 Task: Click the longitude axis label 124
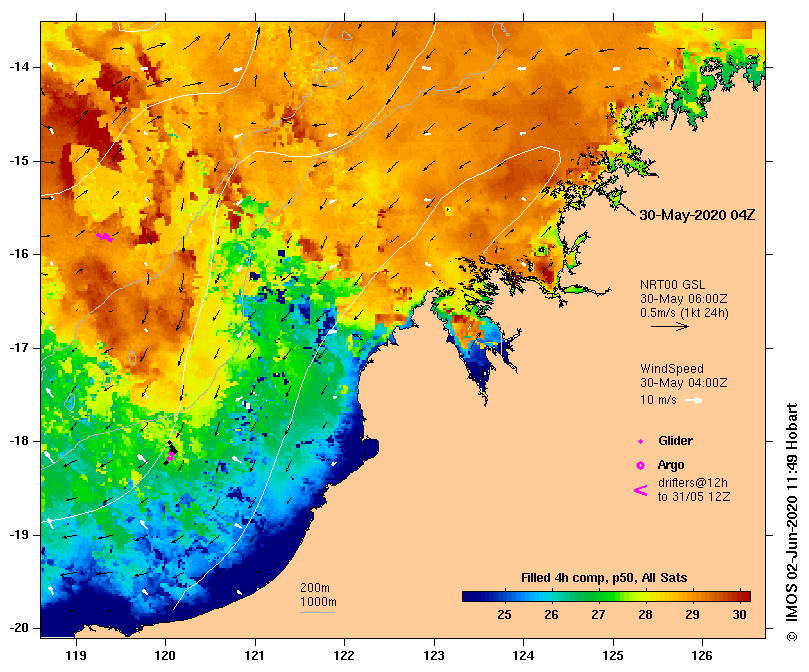click(523, 655)
